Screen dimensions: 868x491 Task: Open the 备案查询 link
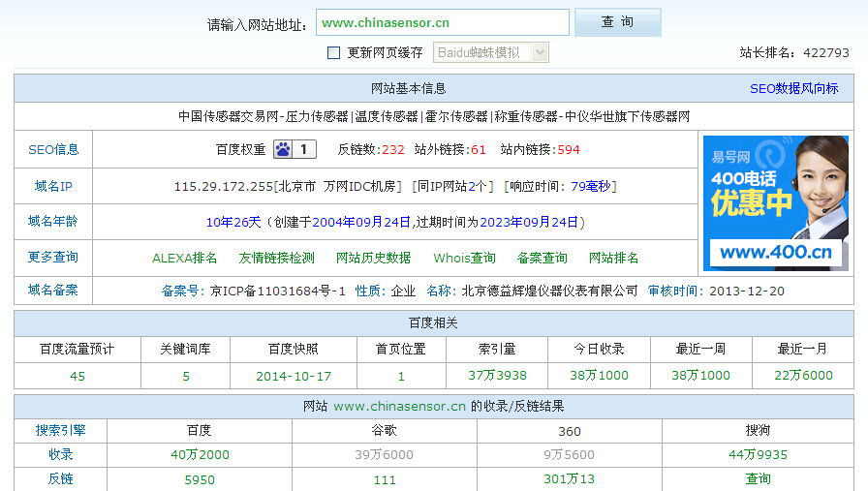click(x=542, y=258)
